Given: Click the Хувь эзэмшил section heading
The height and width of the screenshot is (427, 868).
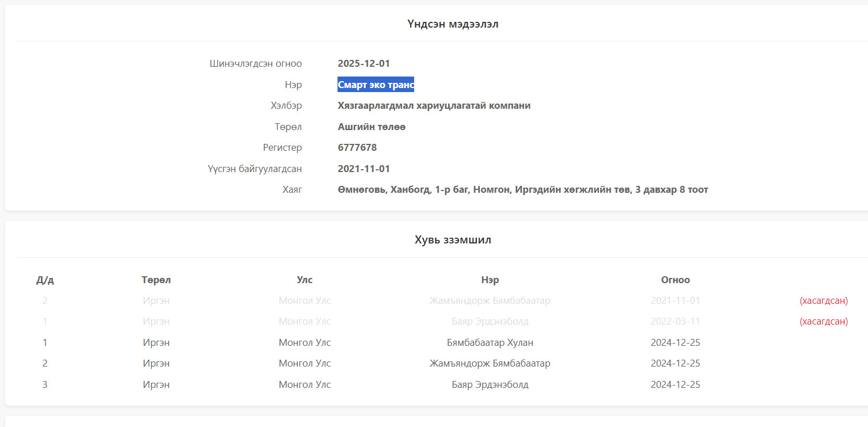Looking at the screenshot, I should coord(453,240).
